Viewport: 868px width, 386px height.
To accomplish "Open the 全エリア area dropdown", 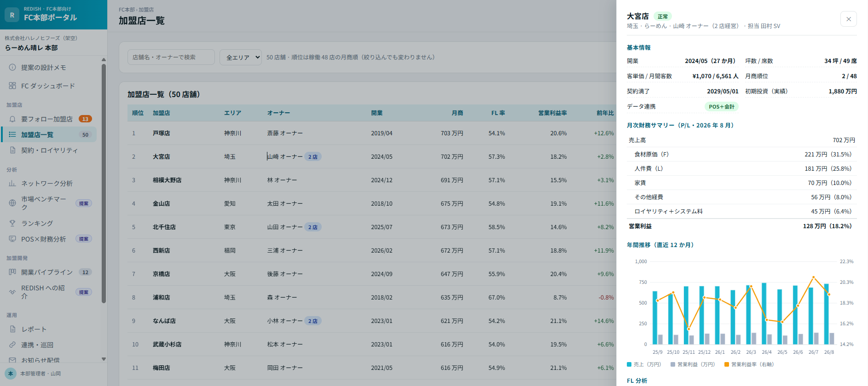I will coord(241,57).
